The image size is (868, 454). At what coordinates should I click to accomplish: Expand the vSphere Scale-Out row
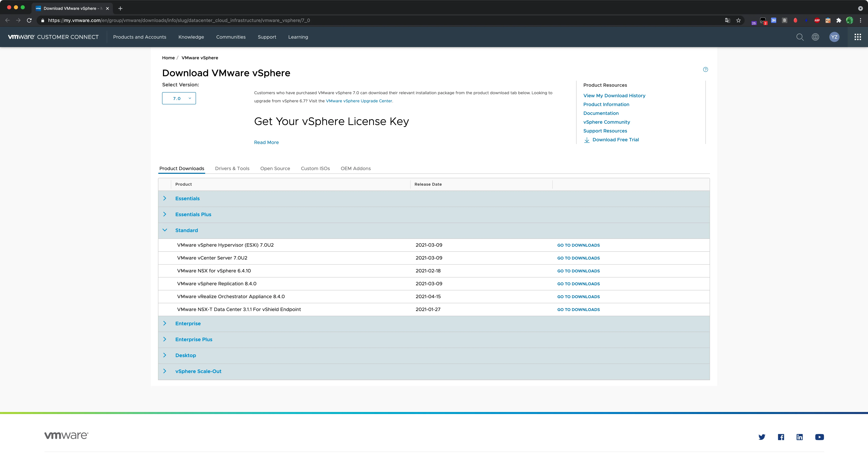click(x=165, y=371)
